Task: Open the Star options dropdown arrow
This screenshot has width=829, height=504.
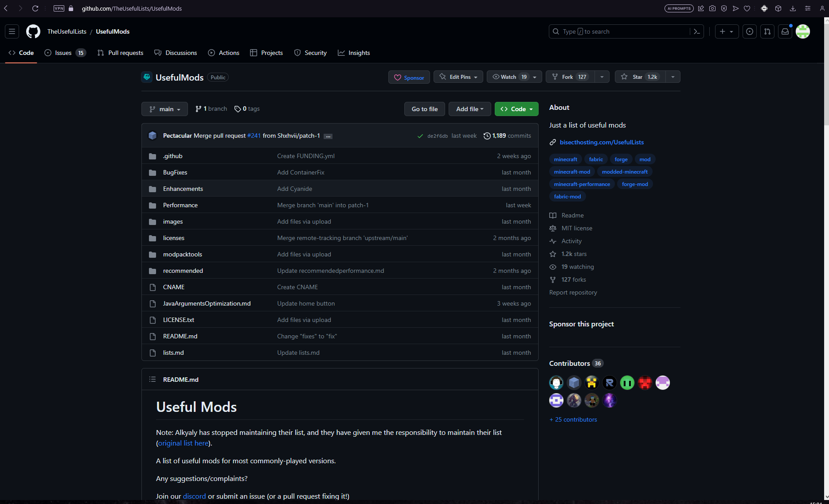Action: [673, 77]
